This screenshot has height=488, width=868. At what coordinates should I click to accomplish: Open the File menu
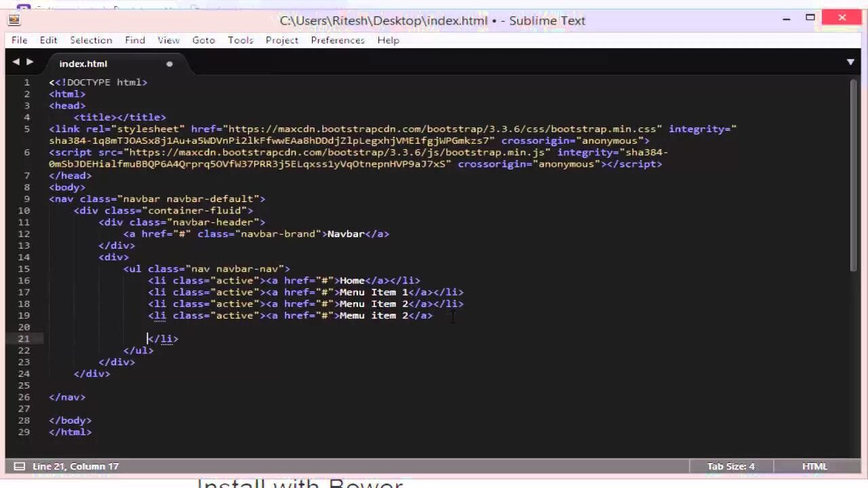(x=19, y=40)
